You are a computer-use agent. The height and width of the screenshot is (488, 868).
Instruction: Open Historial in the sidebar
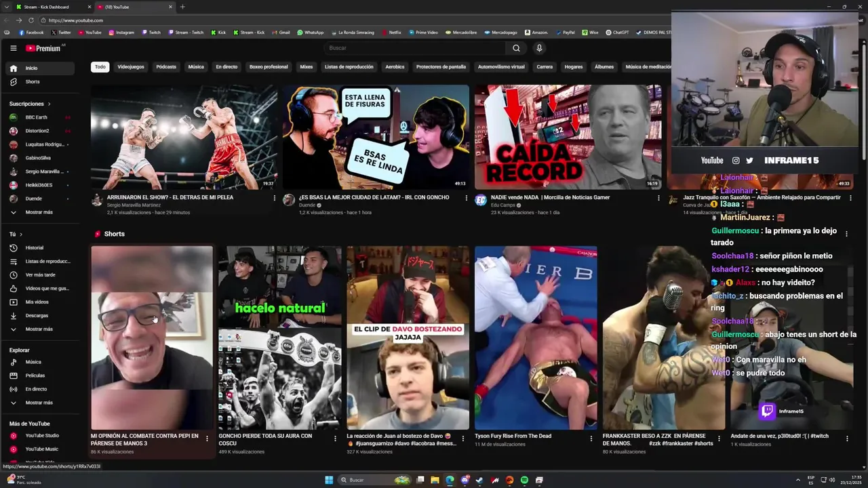41,247
